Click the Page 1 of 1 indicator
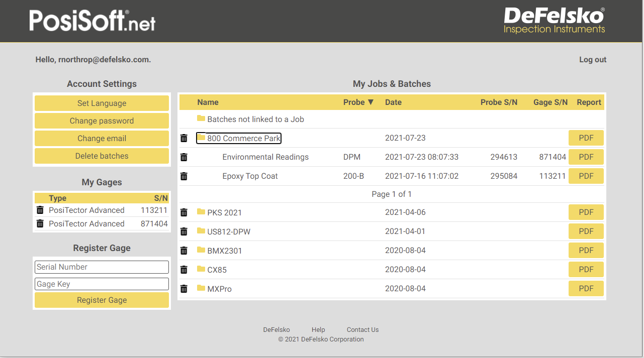Screen dimensions: 644x358 point(392,194)
